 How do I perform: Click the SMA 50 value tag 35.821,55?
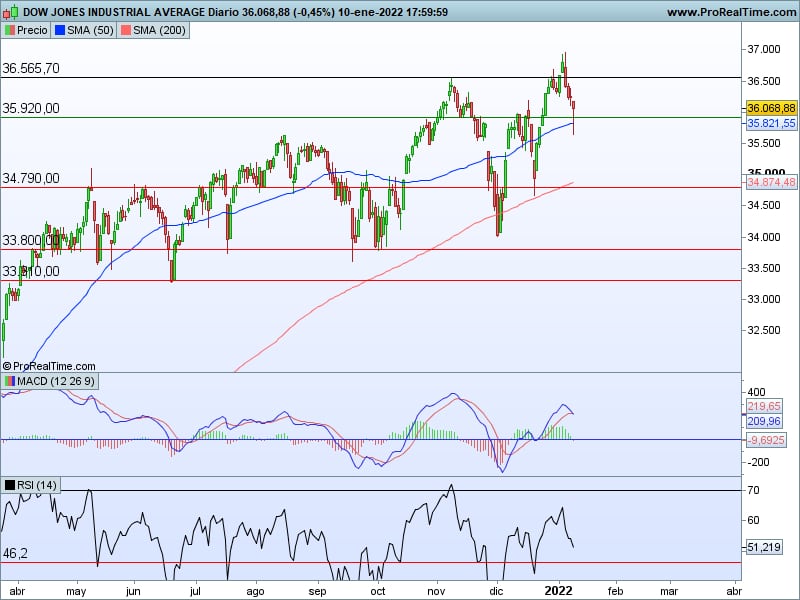771,123
